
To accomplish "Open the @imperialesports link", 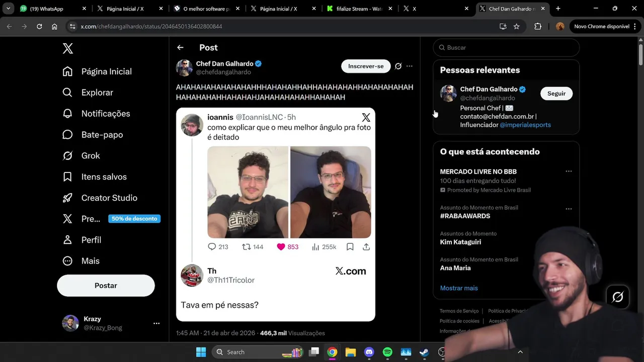I will point(525,125).
